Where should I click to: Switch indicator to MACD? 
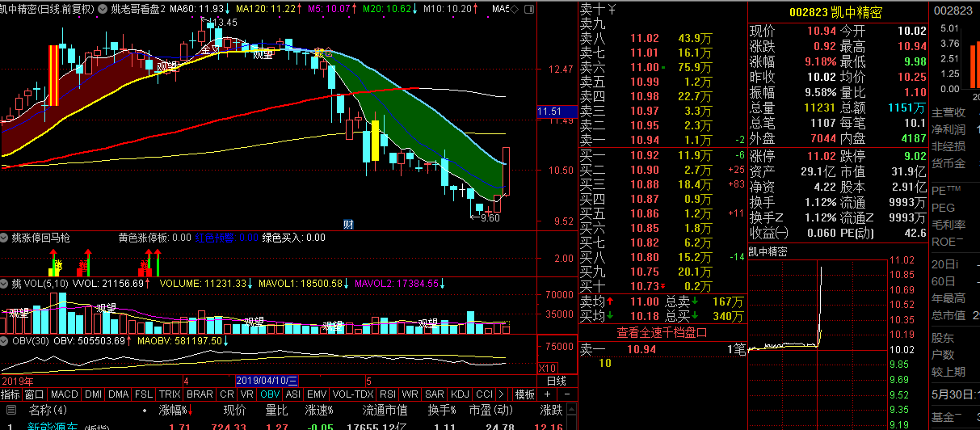click(65, 394)
